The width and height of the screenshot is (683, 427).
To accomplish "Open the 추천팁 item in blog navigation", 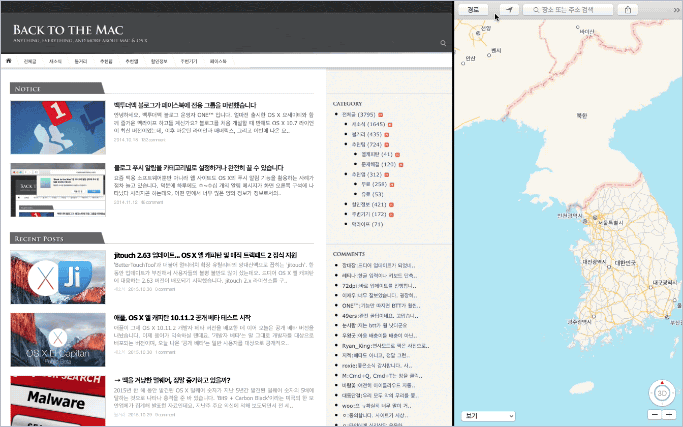I will (106, 61).
